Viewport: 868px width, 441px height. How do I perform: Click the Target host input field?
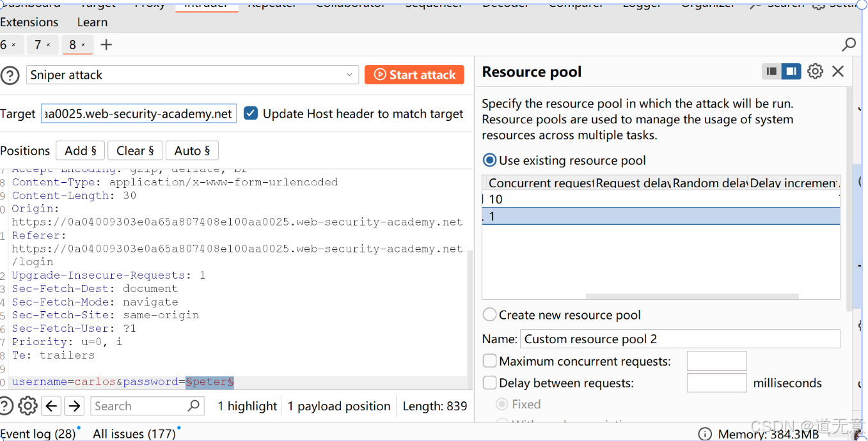tap(139, 114)
